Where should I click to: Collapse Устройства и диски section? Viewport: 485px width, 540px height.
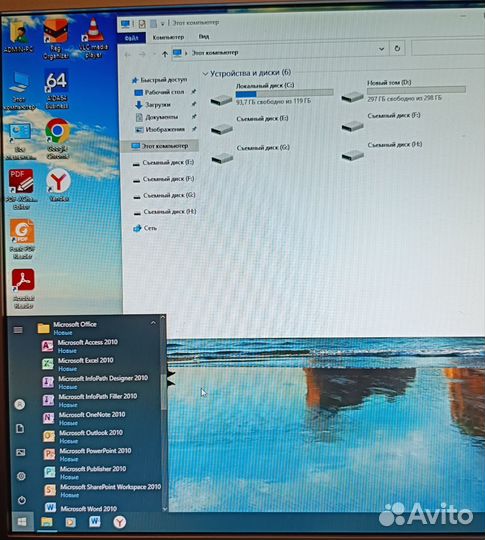(x=205, y=74)
